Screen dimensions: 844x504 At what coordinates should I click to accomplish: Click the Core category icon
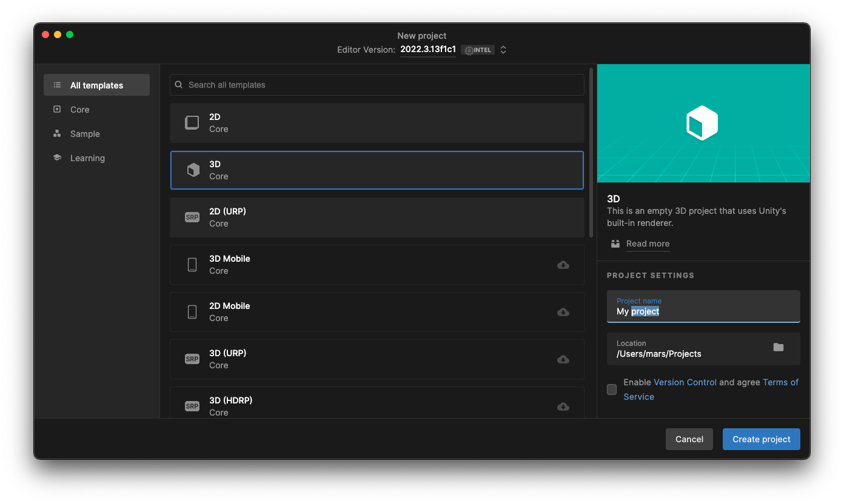[57, 110]
